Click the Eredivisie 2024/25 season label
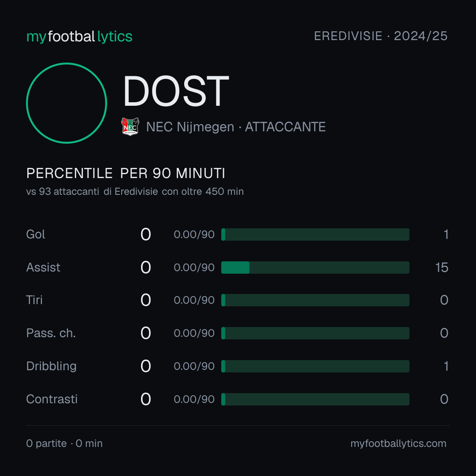This screenshot has width=476, height=476. coord(381,36)
